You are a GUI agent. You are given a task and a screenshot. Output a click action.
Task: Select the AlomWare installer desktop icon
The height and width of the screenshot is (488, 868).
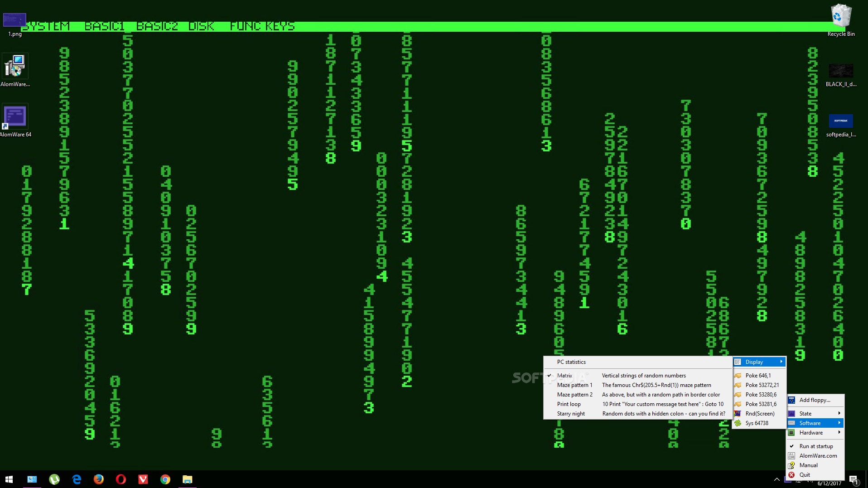pyautogui.click(x=15, y=70)
